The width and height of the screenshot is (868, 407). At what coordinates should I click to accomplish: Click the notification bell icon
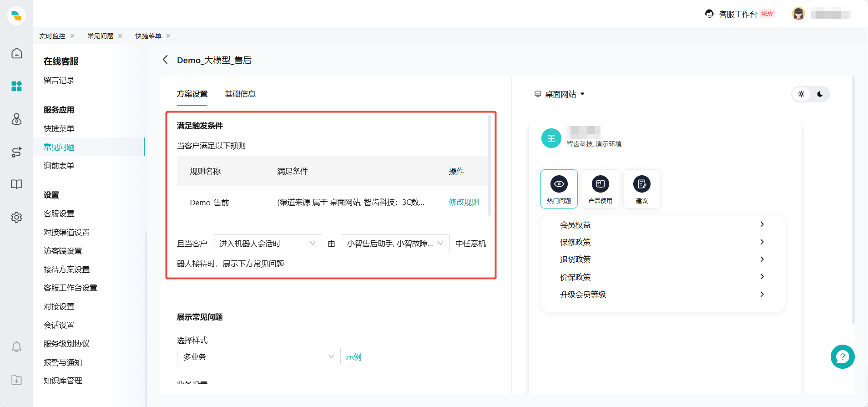(x=16, y=347)
